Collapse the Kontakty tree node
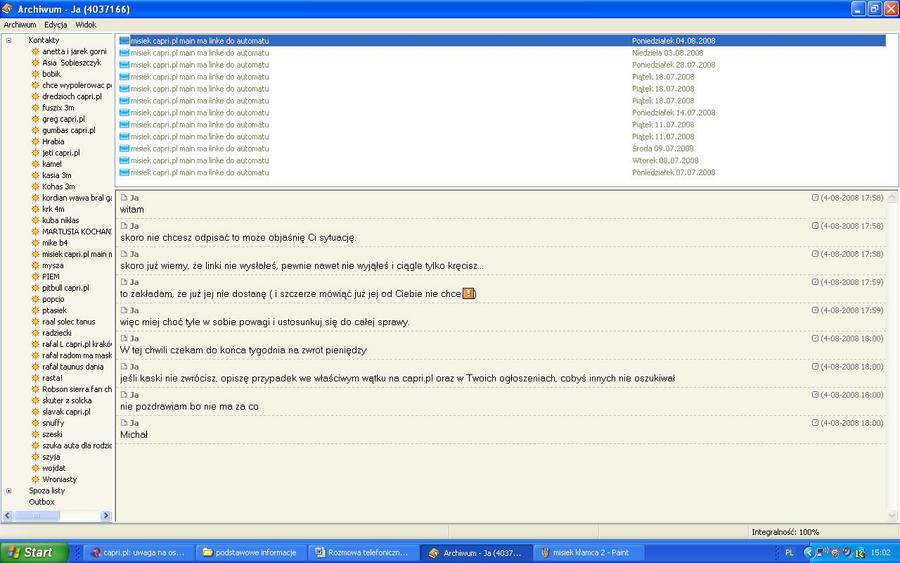Viewport: 900px width, 563px height. [x=9, y=40]
